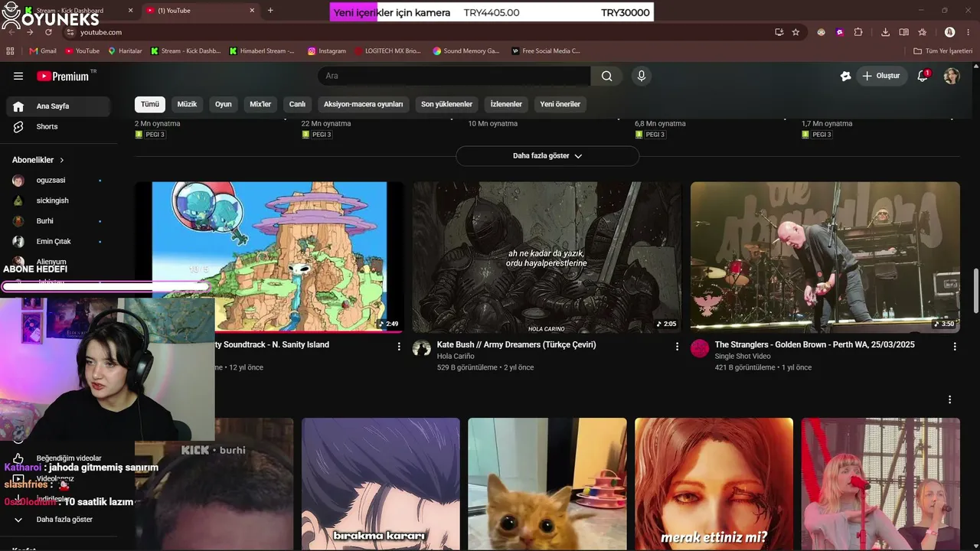Open Shorts from the sidebar
980x551 pixels.
tap(58, 127)
